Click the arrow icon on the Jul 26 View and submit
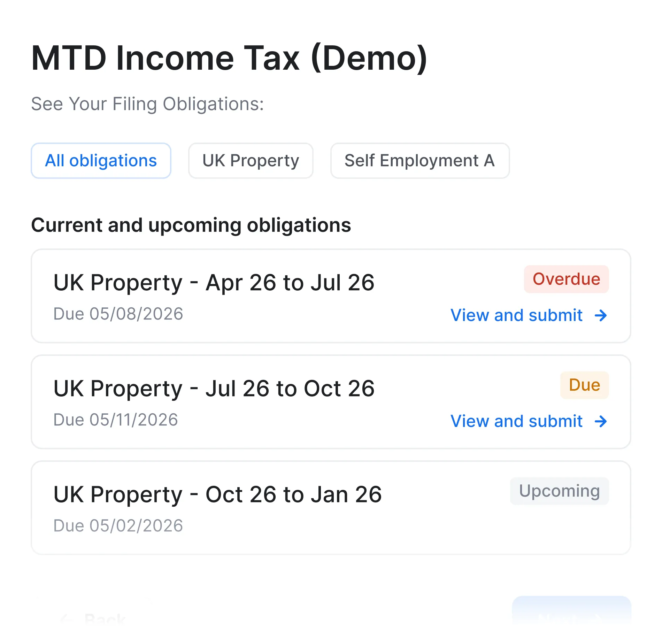The height and width of the screenshot is (644, 662). 601,422
